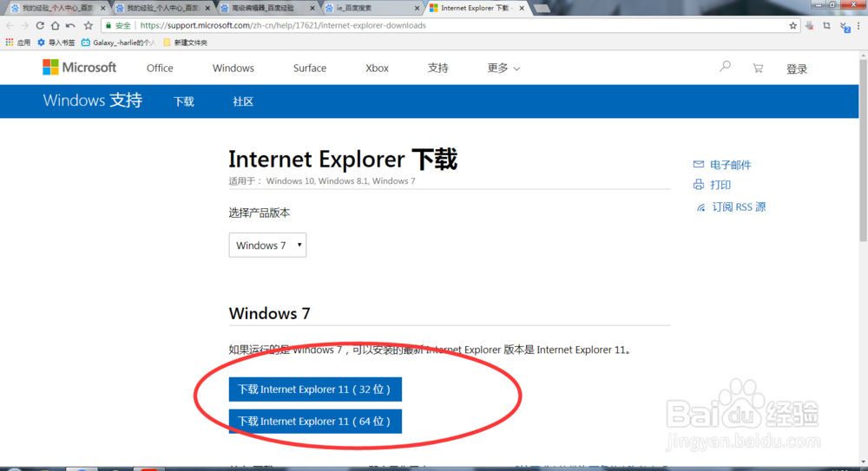Screen dimensions: 868x471
Task: Click Windows 支持 title link
Action: point(93,100)
